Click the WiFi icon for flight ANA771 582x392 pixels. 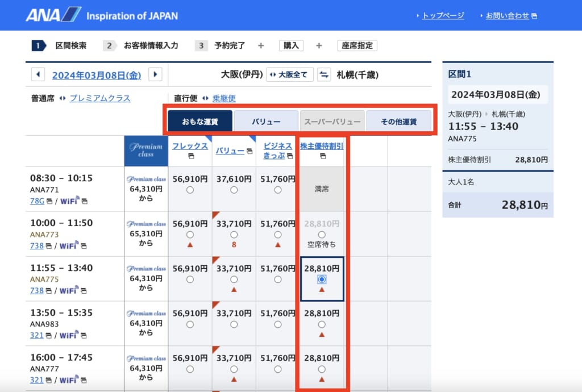pyautogui.click(x=68, y=202)
